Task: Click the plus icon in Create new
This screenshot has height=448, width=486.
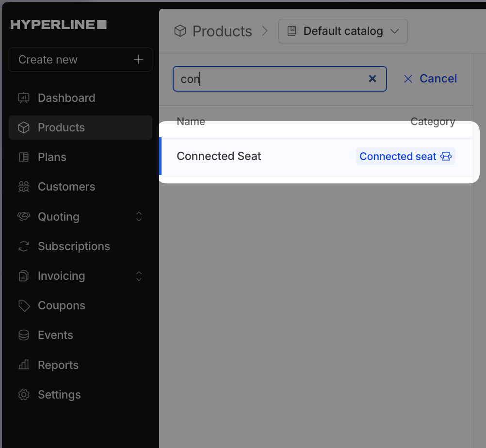Action: [138, 60]
